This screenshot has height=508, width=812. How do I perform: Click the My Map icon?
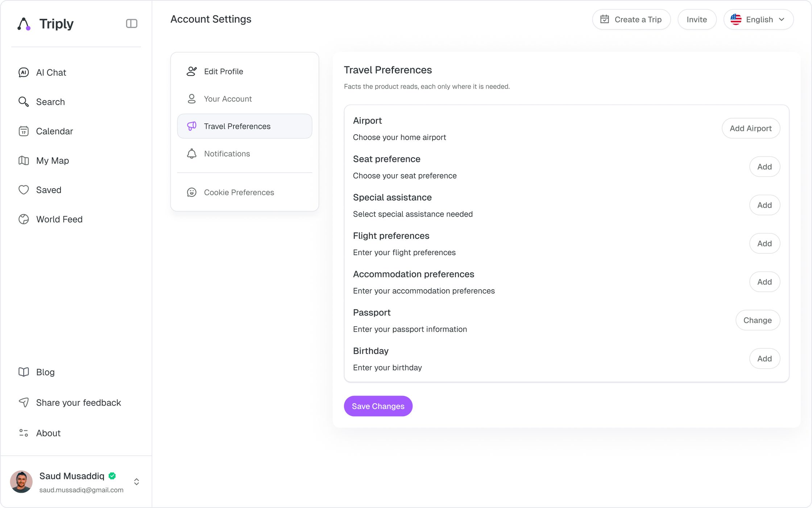click(24, 161)
